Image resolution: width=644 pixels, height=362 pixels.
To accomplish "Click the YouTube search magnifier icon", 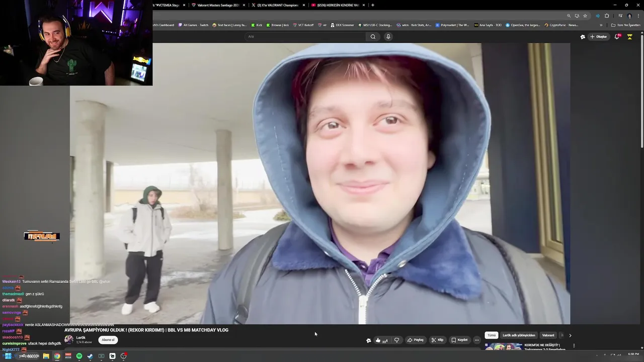I will coord(373,36).
